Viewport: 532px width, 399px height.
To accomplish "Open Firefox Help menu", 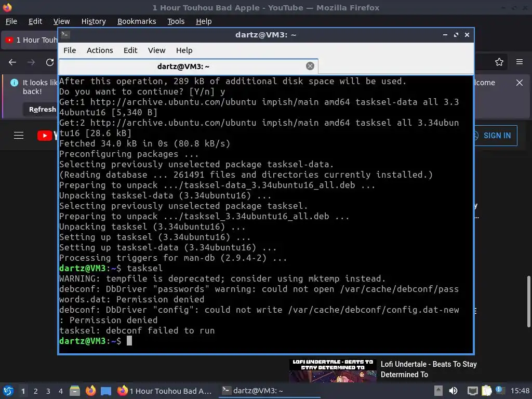I will (x=204, y=21).
